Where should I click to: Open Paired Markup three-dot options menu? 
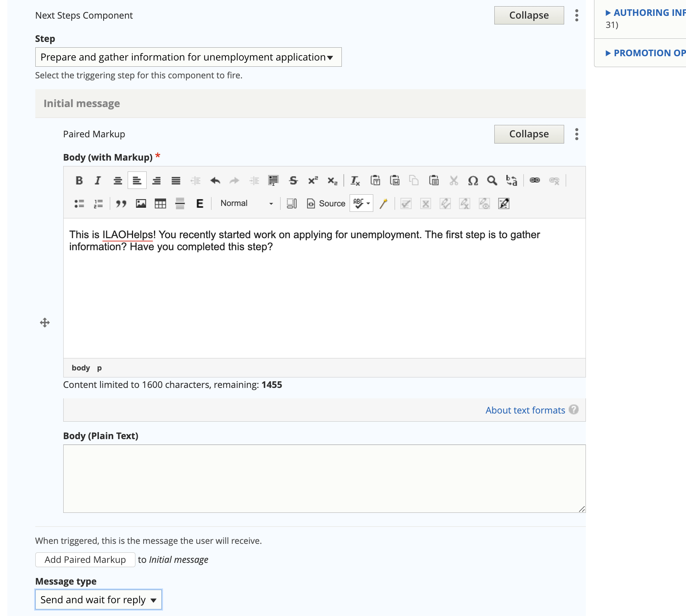(x=577, y=134)
